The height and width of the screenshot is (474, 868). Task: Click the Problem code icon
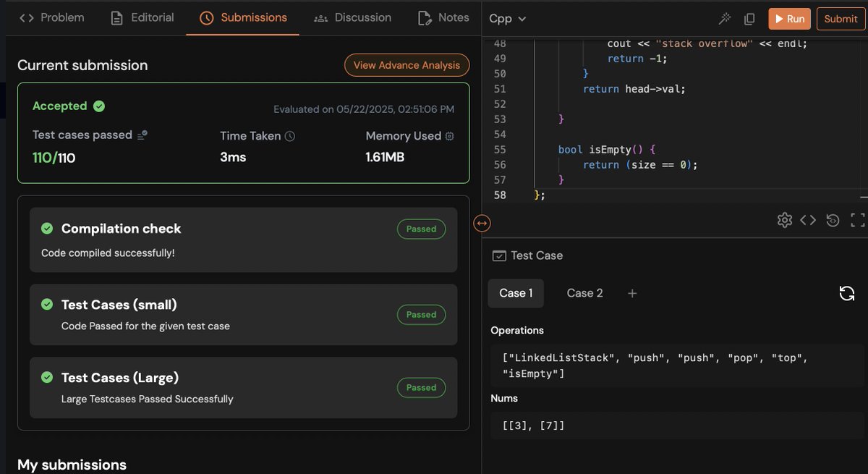pyautogui.click(x=27, y=17)
